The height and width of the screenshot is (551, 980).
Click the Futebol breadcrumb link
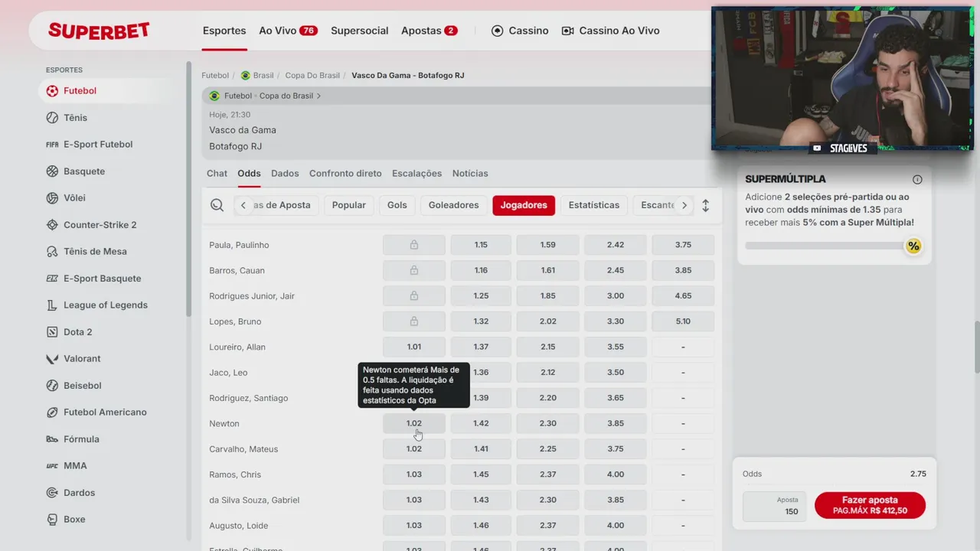tap(215, 76)
